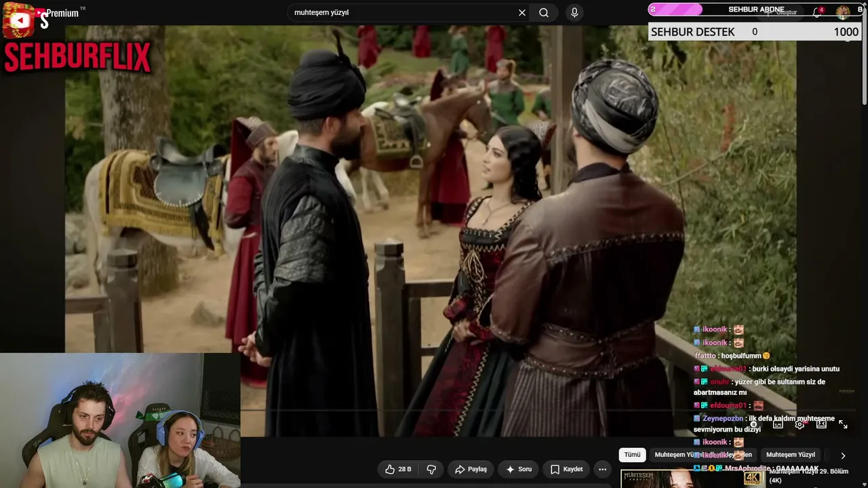Toggle subtitles on the video player
The width and height of the screenshot is (868, 488).
coord(778,424)
